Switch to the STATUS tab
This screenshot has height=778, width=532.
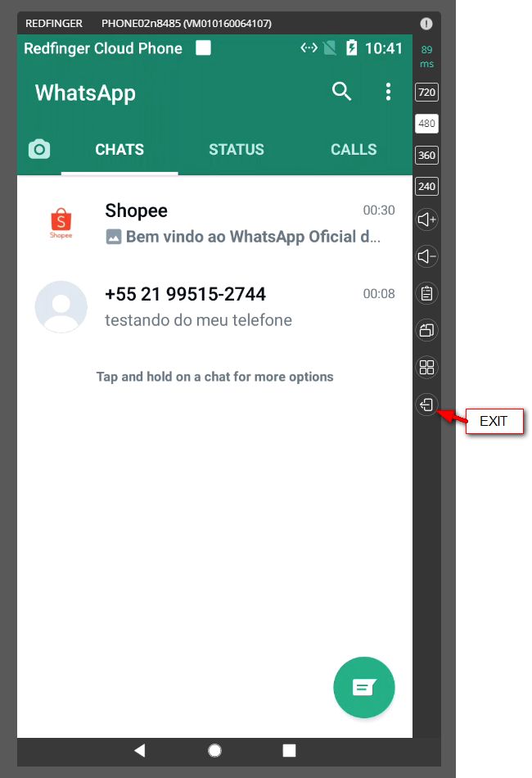[237, 149]
